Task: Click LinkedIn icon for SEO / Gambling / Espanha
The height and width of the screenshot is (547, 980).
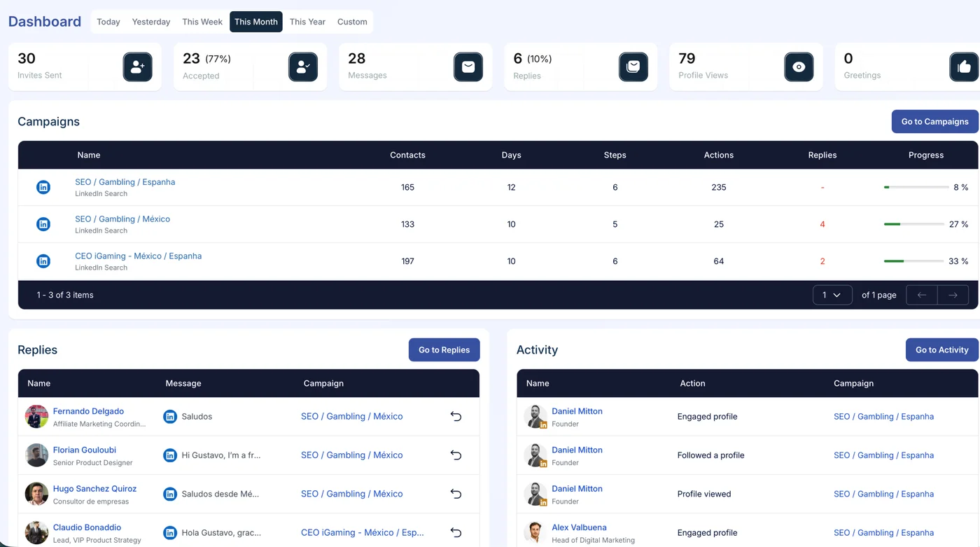Action: [43, 187]
